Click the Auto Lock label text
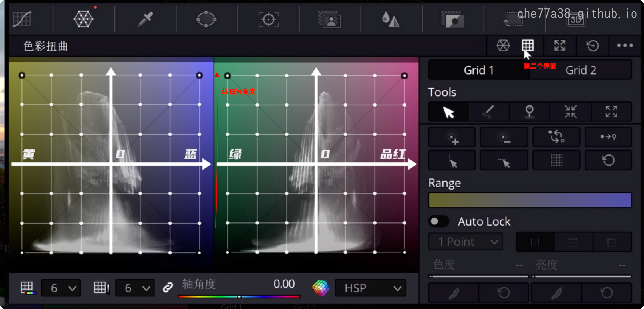Image resolution: width=644 pixels, height=309 pixels. 484,221
